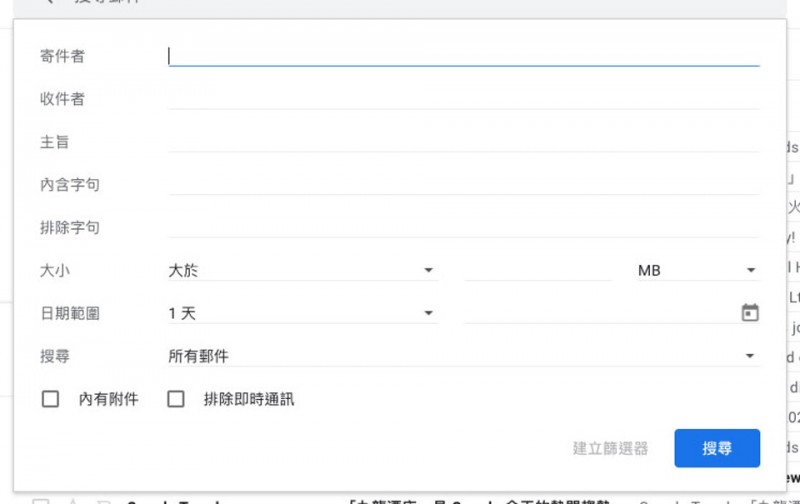The width and height of the screenshot is (800, 504).
Task: Tick the 內有附件 checkbox
Action: (50, 399)
